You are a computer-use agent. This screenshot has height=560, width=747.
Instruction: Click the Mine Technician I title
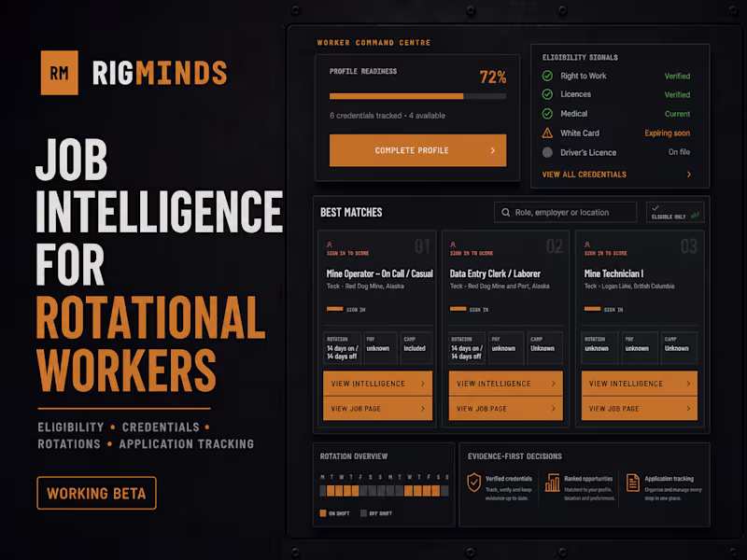pyautogui.click(x=613, y=273)
